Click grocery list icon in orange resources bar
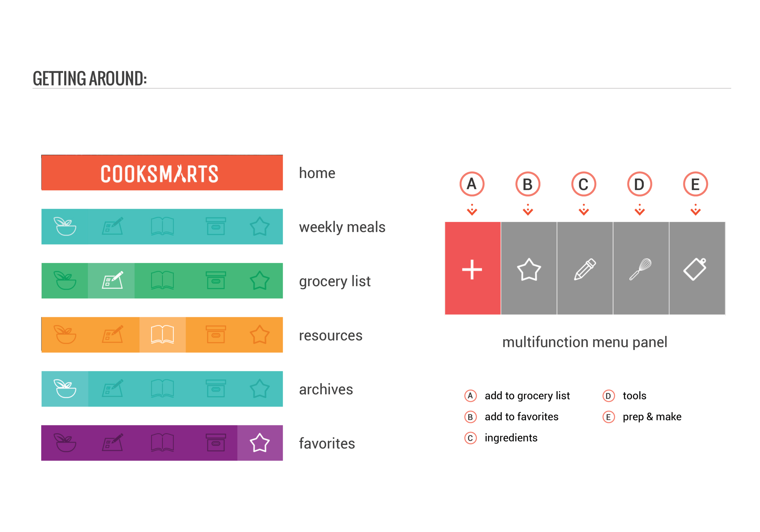Image resolution: width=760 pixels, height=532 pixels. (112, 335)
